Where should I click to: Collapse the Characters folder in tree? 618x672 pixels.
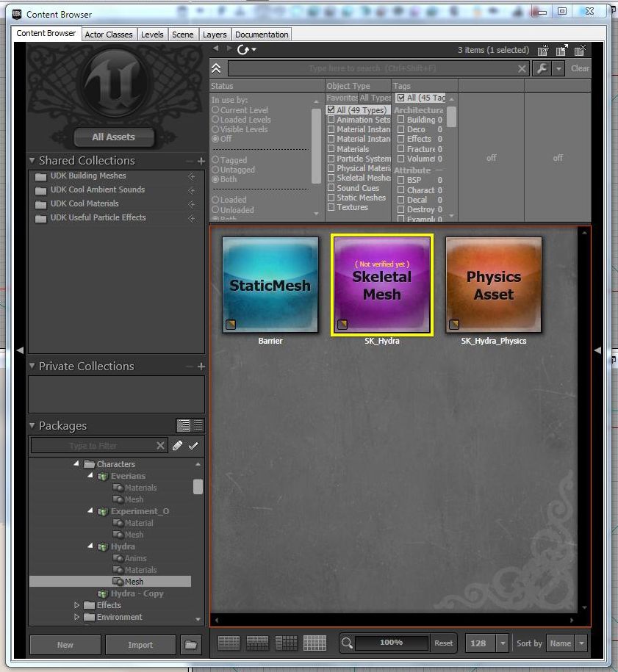76,463
